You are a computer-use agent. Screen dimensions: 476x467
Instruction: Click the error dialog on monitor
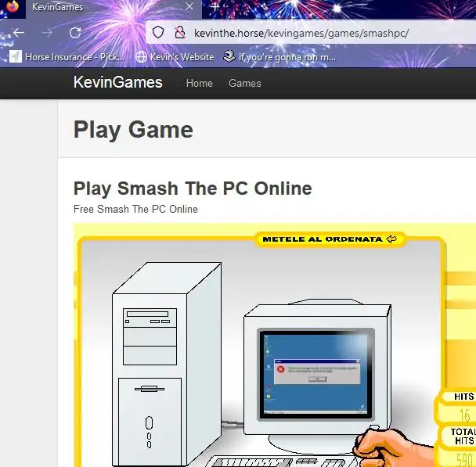pos(317,372)
